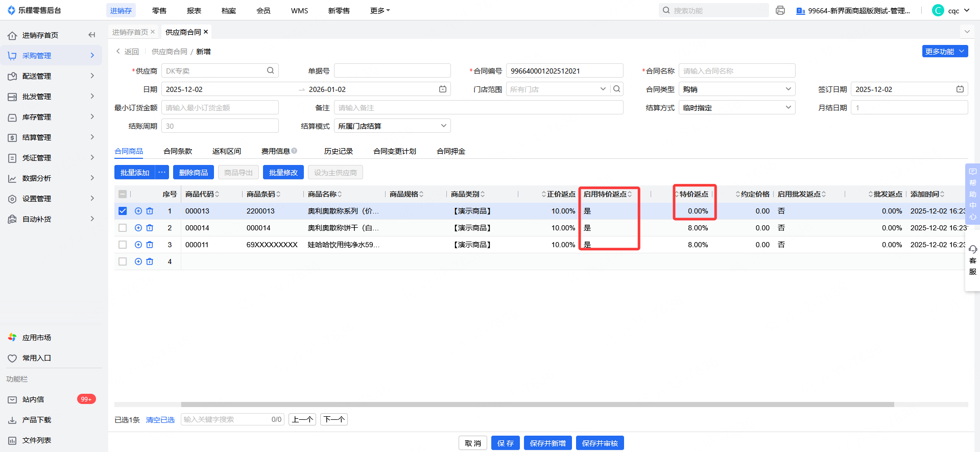Open the customer service headset icon
The height and width of the screenshot is (452, 980).
(x=972, y=249)
